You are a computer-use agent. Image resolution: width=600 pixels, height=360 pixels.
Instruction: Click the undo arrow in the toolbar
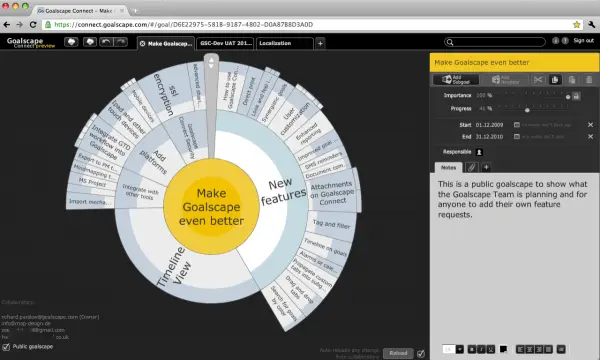[x=106, y=42]
